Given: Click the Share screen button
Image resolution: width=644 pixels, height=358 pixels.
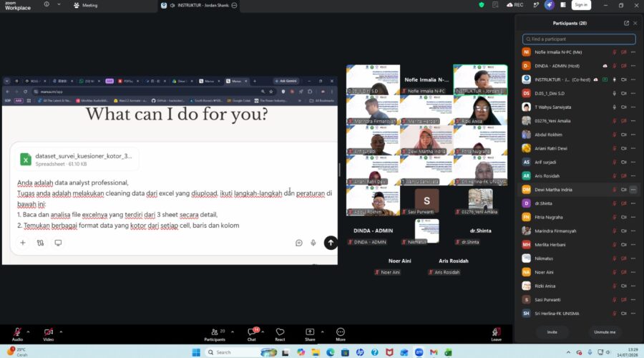Looking at the screenshot, I should pos(310,334).
